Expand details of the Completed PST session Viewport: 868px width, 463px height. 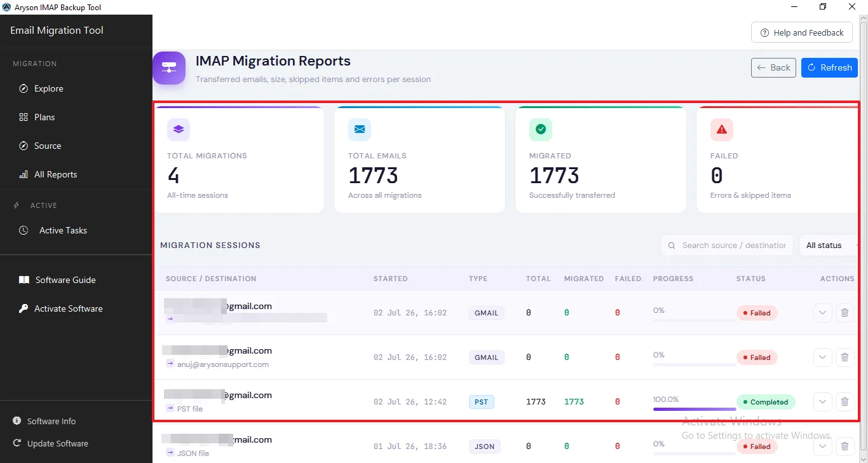[x=823, y=402]
